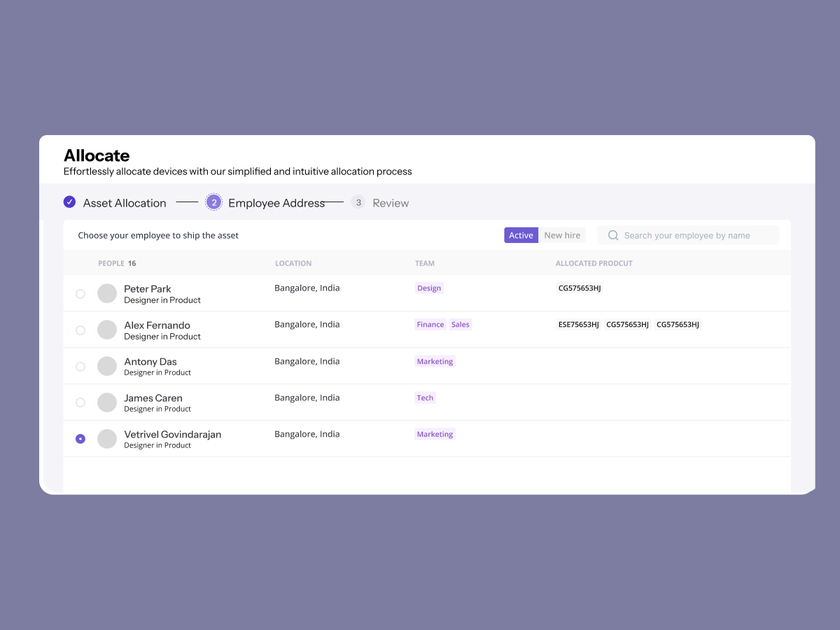Click Alex Fernando's avatar circle
The width and height of the screenshot is (840, 630).
tap(107, 330)
